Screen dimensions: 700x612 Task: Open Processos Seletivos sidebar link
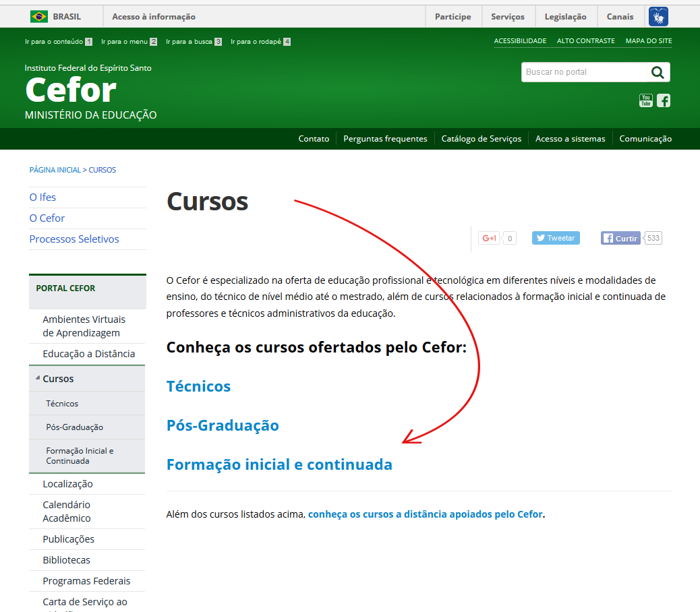click(x=74, y=239)
